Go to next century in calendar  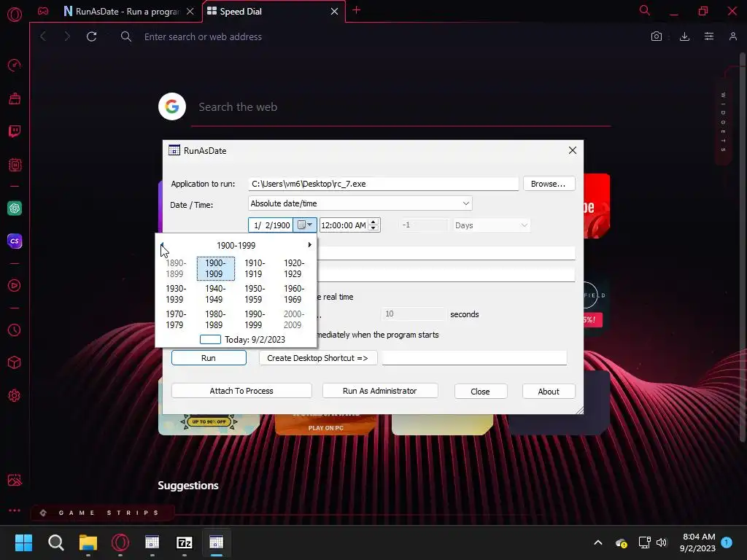[309, 245]
